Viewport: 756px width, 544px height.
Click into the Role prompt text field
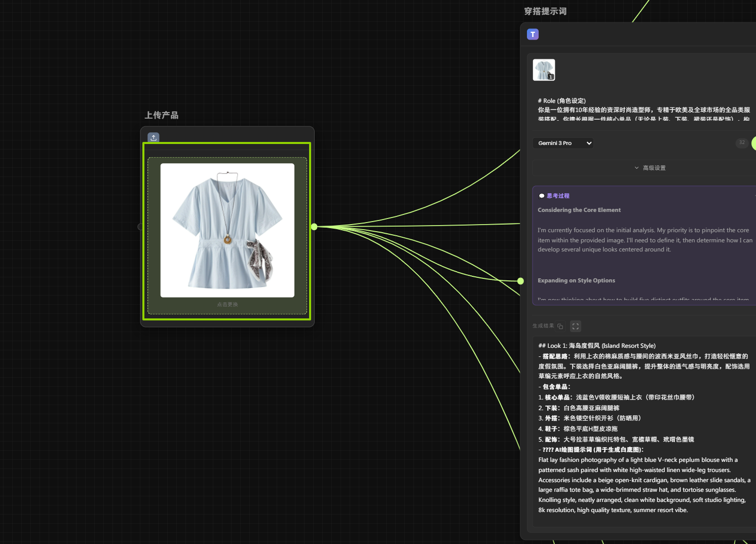point(644,110)
